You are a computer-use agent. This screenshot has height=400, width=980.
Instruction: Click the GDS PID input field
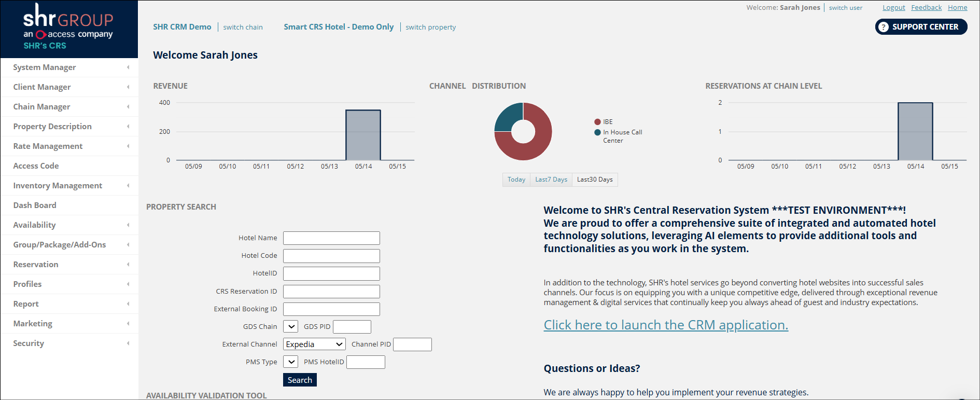352,326
